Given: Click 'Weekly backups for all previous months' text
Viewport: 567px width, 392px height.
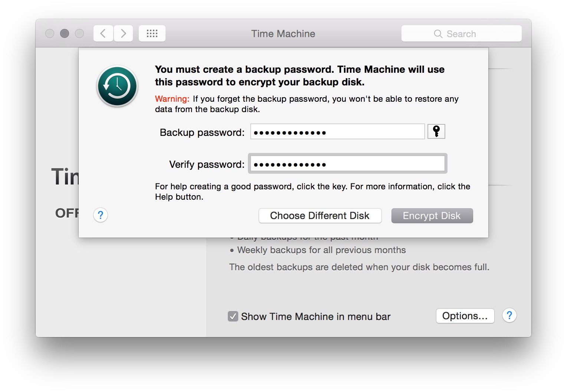Looking at the screenshot, I should point(321,250).
